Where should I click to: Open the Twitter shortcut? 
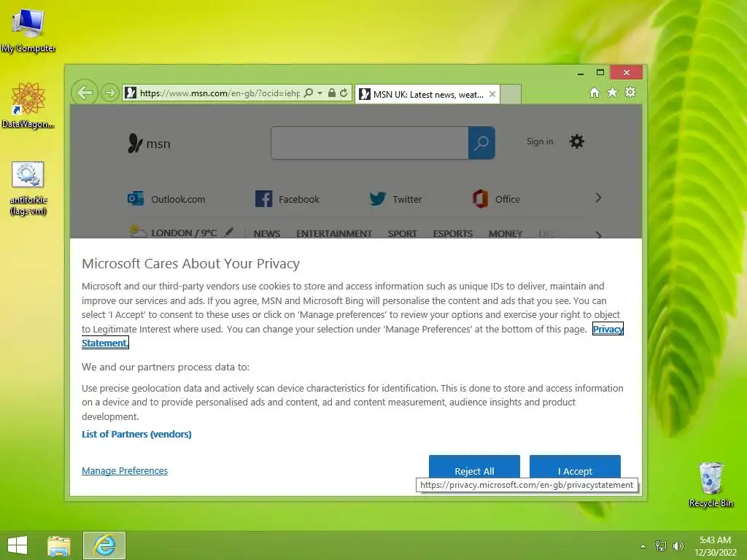[395, 199]
